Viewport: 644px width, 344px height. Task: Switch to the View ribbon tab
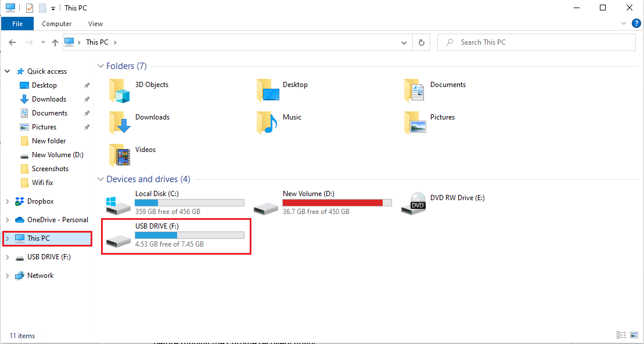tap(95, 24)
